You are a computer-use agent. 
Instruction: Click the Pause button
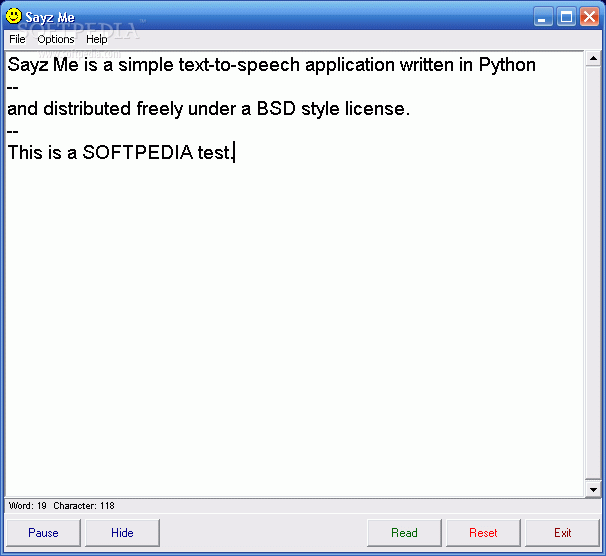point(43,533)
